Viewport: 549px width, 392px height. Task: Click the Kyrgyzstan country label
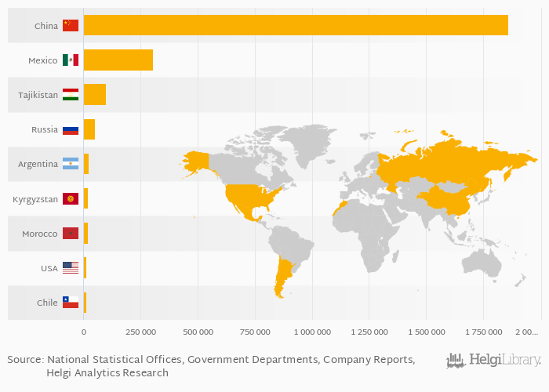coord(35,199)
